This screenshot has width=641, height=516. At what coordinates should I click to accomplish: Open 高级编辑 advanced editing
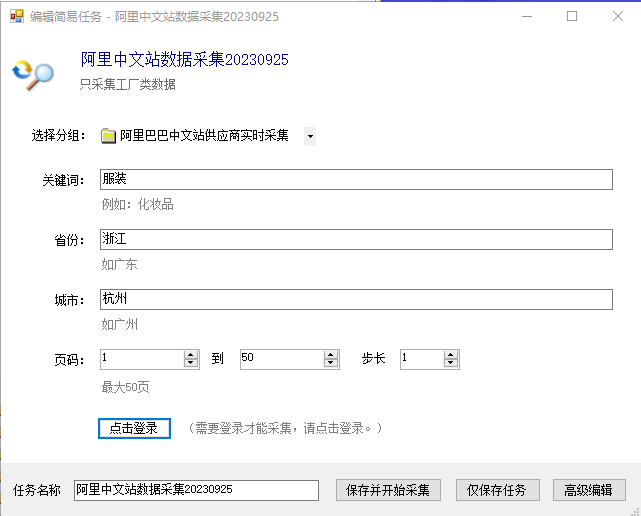click(x=589, y=490)
